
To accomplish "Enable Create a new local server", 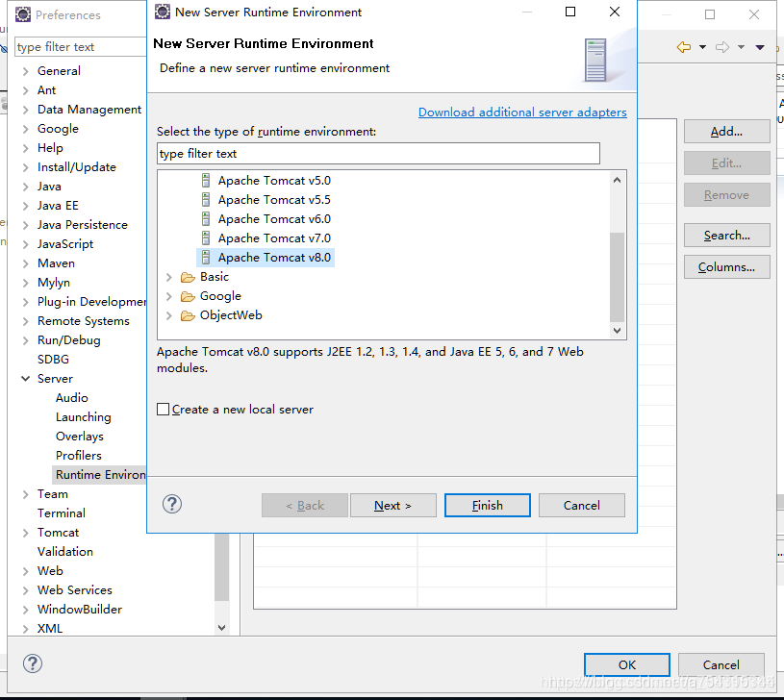I will coord(163,410).
